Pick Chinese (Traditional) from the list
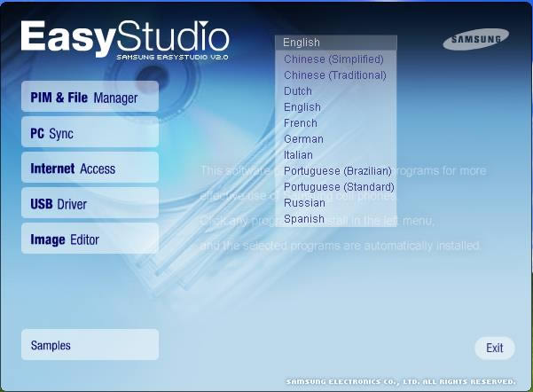The height and width of the screenshot is (392, 533). 336,75
